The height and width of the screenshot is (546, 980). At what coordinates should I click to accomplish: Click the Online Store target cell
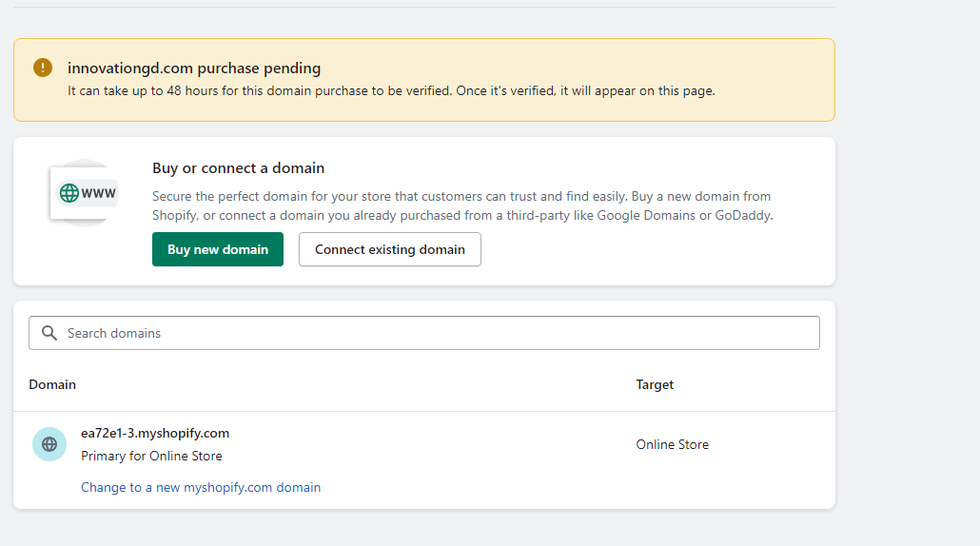click(672, 444)
